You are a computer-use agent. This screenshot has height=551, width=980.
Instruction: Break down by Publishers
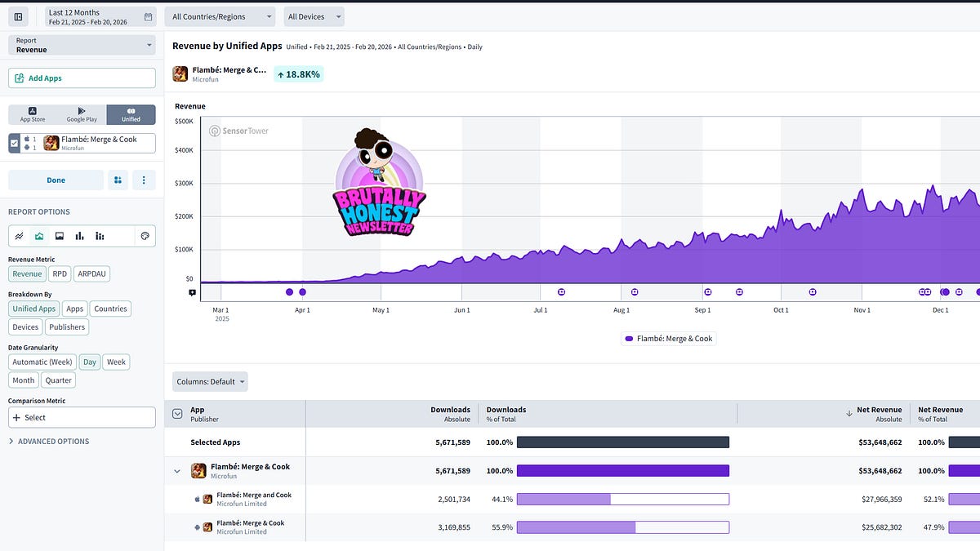point(67,327)
